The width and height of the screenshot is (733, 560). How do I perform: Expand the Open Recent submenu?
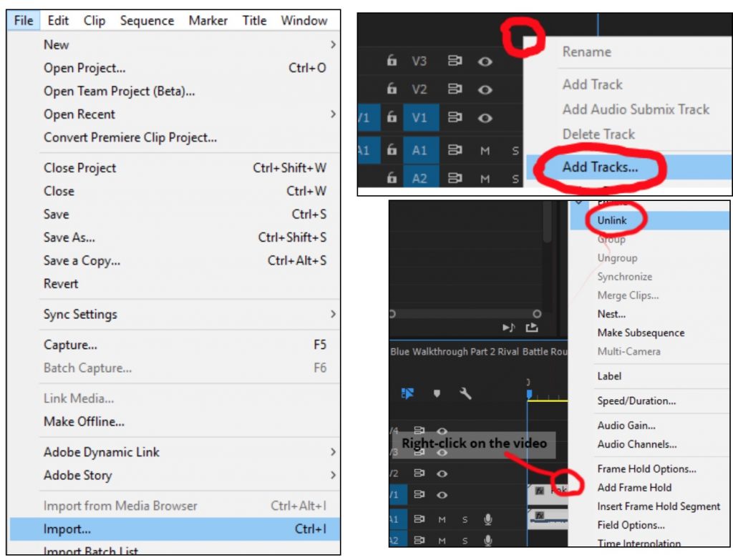click(333, 114)
